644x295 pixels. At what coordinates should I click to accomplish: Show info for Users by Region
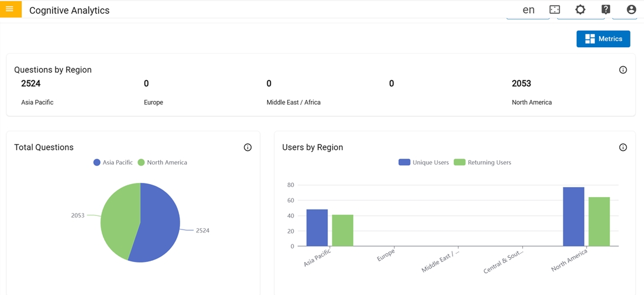click(x=623, y=147)
